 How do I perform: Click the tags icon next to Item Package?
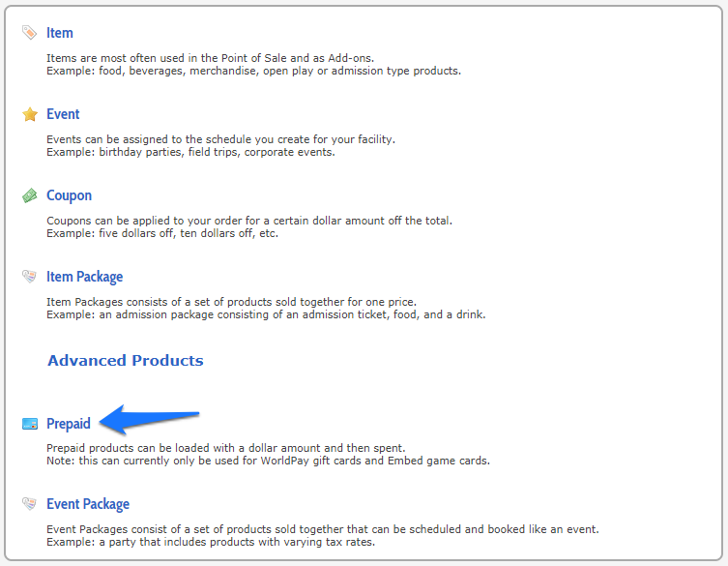(29, 277)
